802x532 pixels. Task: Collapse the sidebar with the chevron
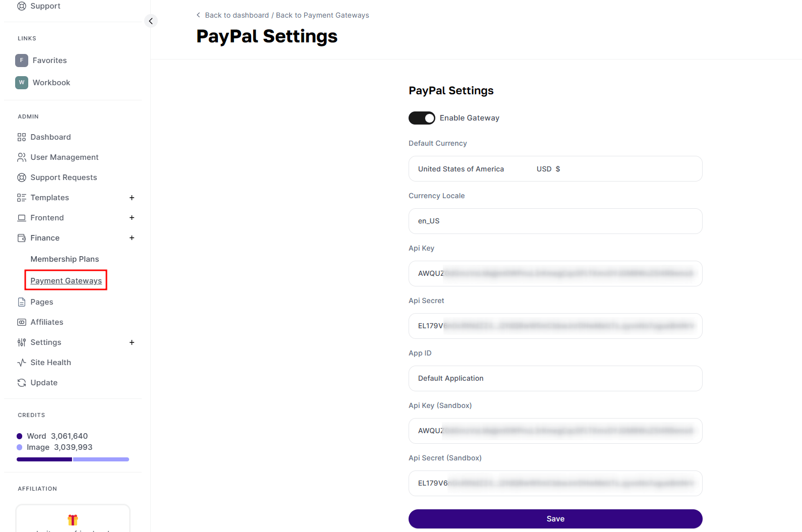151,21
